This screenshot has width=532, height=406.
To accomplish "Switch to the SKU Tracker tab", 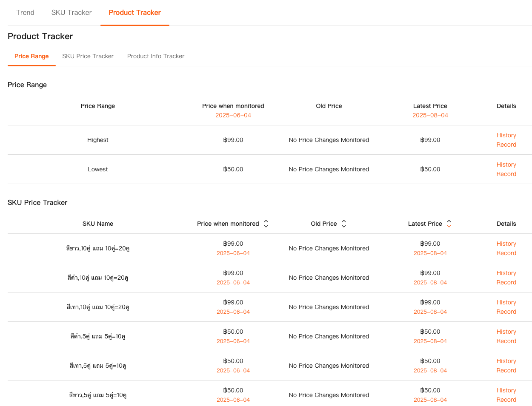I will [x=71, y=12].
